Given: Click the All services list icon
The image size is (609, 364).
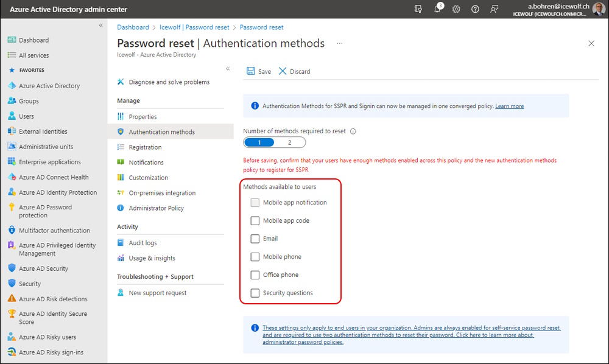Looking at the screenshot, I should [12, 55].
